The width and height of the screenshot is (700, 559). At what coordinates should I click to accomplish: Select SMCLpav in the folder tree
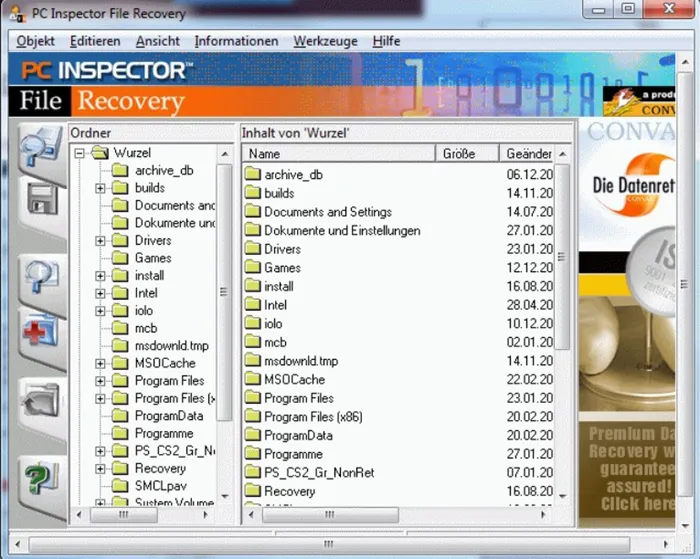tap(161, 486)
